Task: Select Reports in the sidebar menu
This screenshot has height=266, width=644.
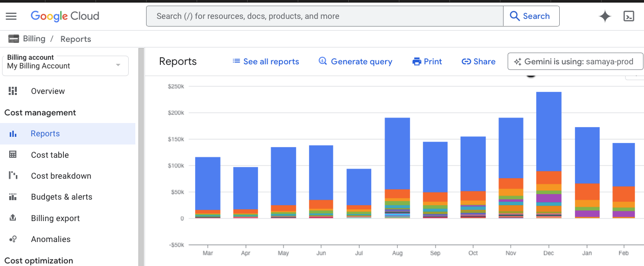Action: click(x=45, y=134)
